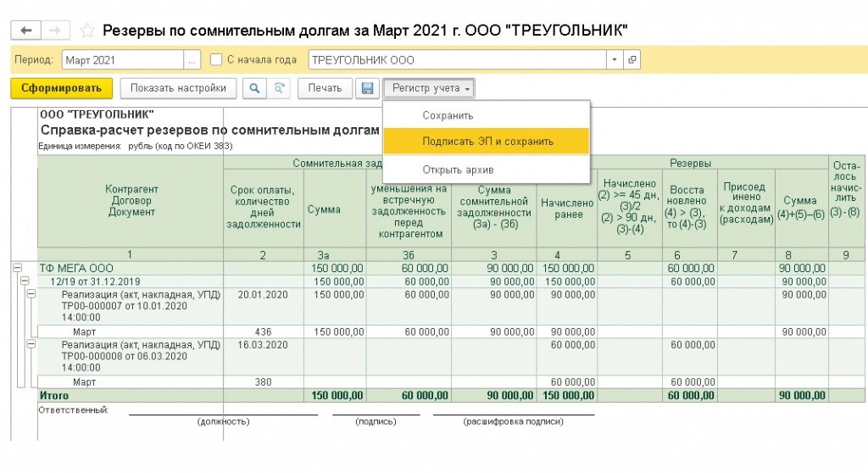
Task: Toggle the 'С начала года' checkbox
Action: pos(216,60)
